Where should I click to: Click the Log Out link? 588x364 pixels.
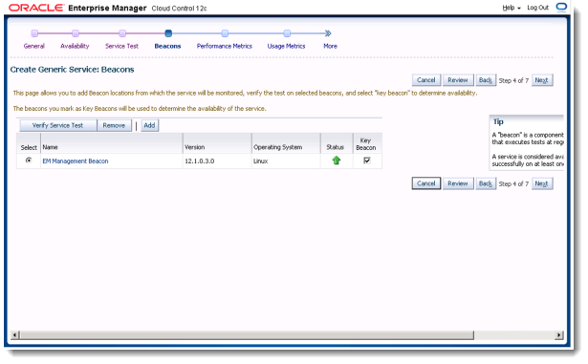click(x=537, y=8)
